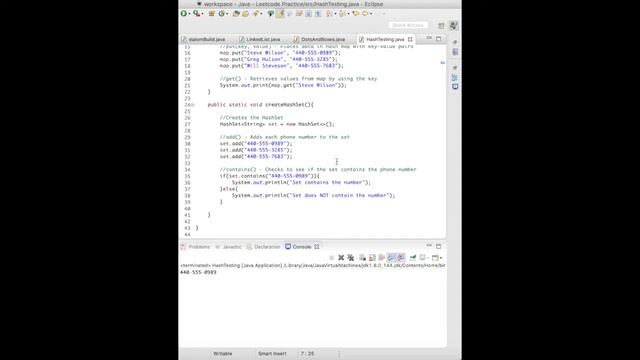Open the Next Annotation dropdown arrow
The width and height of the screenshot is (640, 360).
(336, 14)
